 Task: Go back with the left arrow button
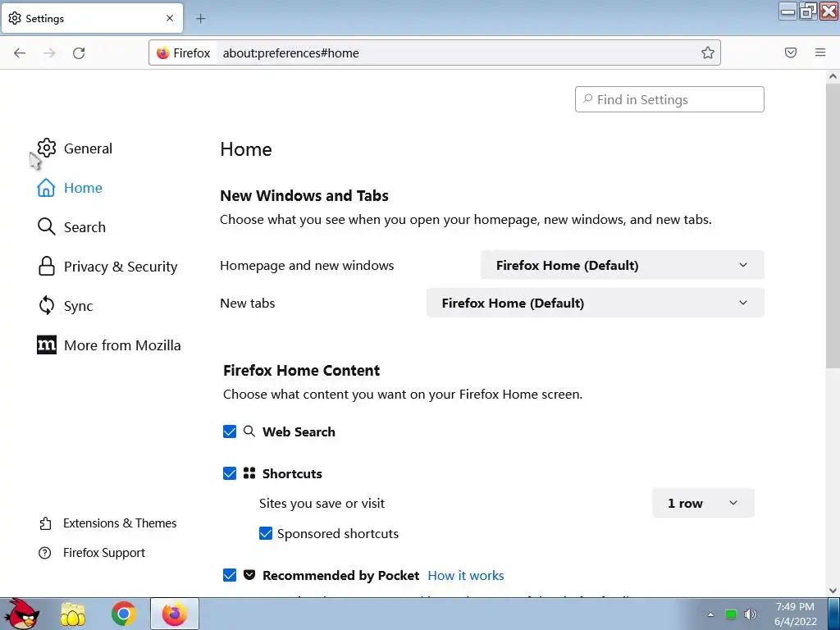20,52
